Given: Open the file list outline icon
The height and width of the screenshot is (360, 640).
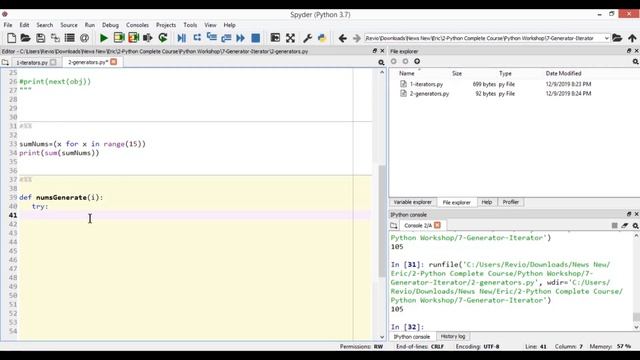Looking at the screenshot, I should pyautogui.click(x=70, y=38).
